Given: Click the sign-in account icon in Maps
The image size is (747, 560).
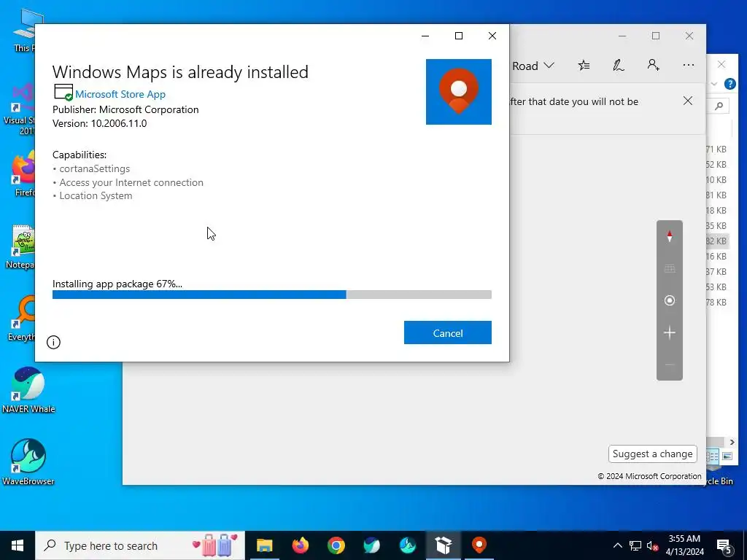Looking at the screenshot, I should (x=653, y=65).
